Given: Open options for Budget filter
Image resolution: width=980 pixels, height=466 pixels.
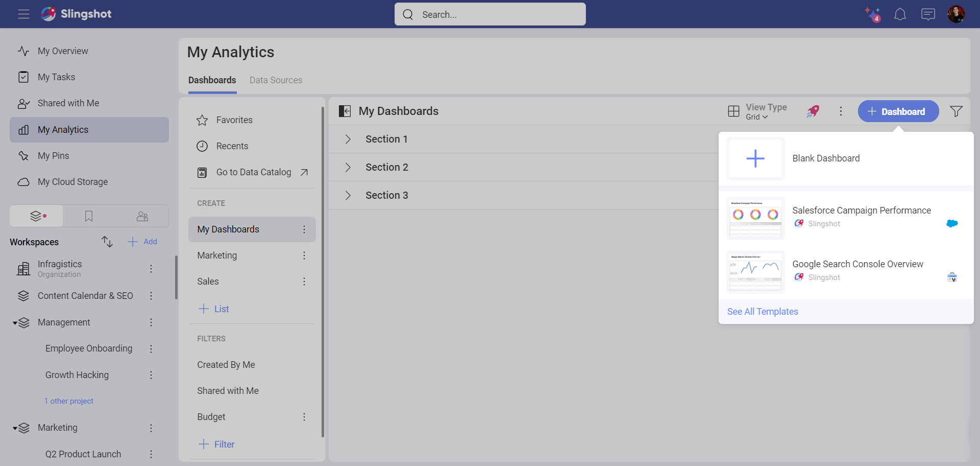Looking at the screenshot, I should tap(304, 417).
